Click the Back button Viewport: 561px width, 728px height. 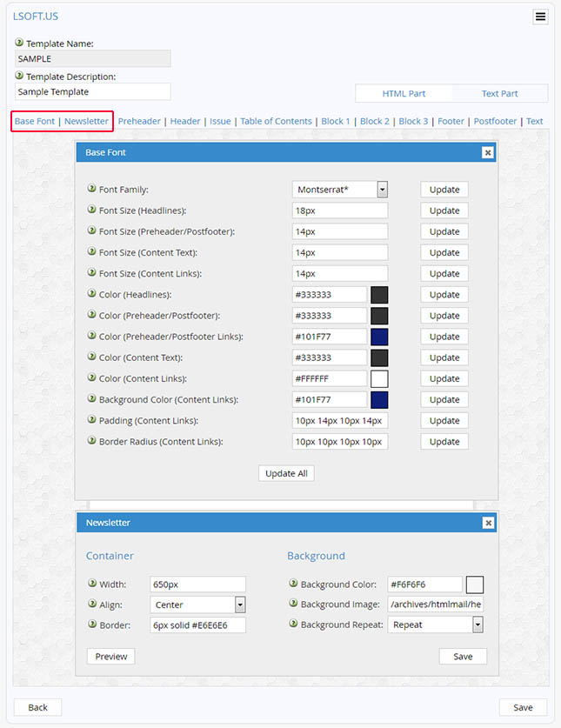pos(37,708)
